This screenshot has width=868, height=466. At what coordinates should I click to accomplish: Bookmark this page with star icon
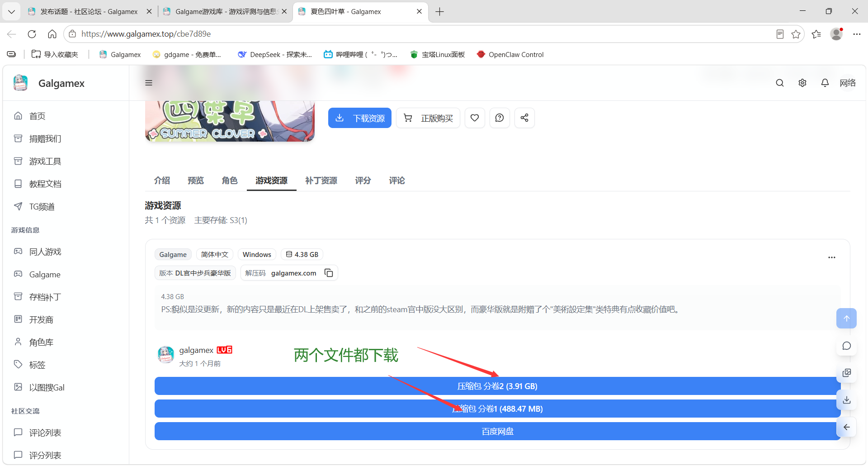tap(796, 34)
